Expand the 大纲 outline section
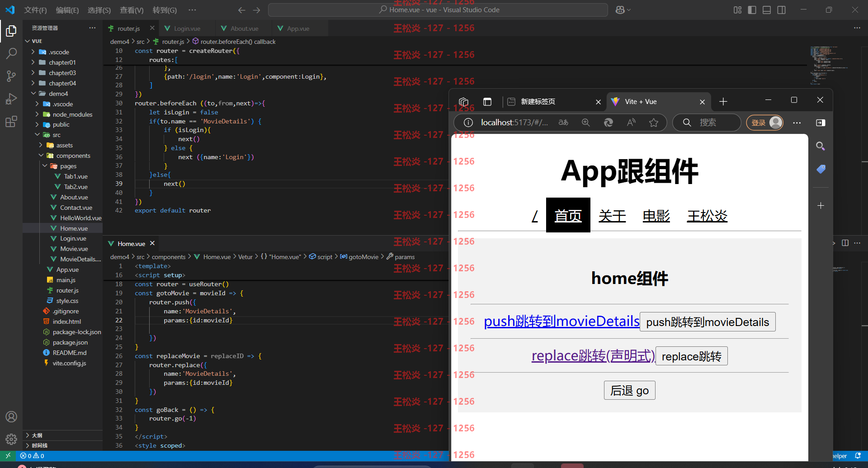868x468 pixels. pyautogui.click(x=62, y=435)
